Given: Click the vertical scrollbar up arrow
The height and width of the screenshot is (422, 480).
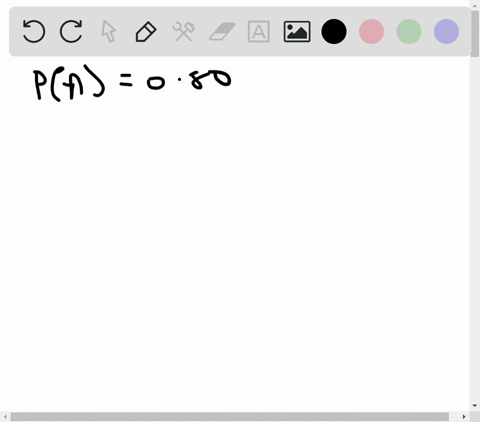Looking at the screenshot, I should [475, 5].
